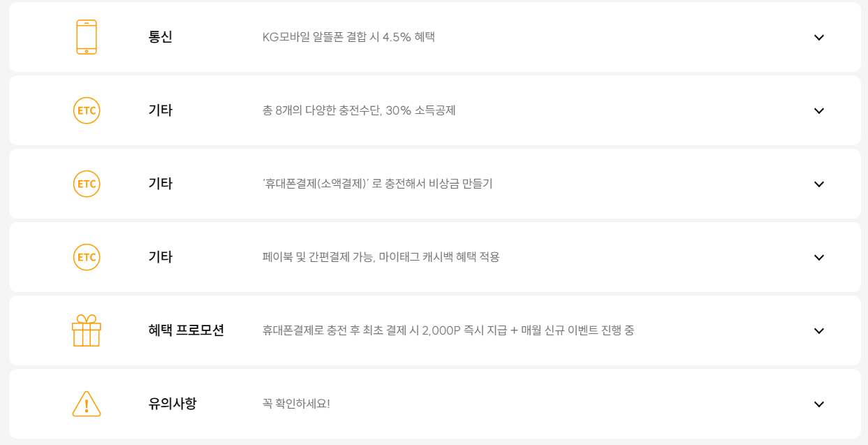Expand the 마이태그 캐시백 기타 section
This screenshot has height=445, width=868.
818,258
